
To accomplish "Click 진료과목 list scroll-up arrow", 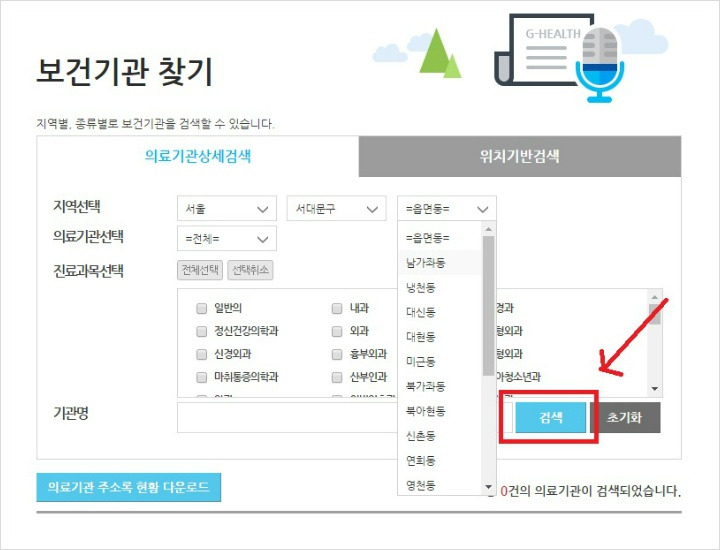I will coord(655,297).
